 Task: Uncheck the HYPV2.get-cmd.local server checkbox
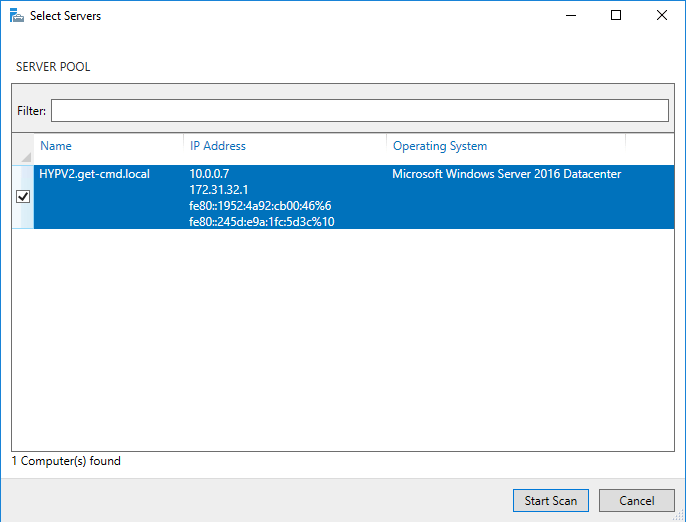(x=23, y=196)
